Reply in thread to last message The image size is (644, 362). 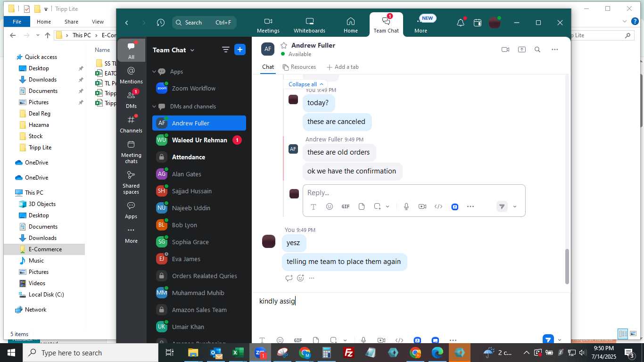[289, 278]
